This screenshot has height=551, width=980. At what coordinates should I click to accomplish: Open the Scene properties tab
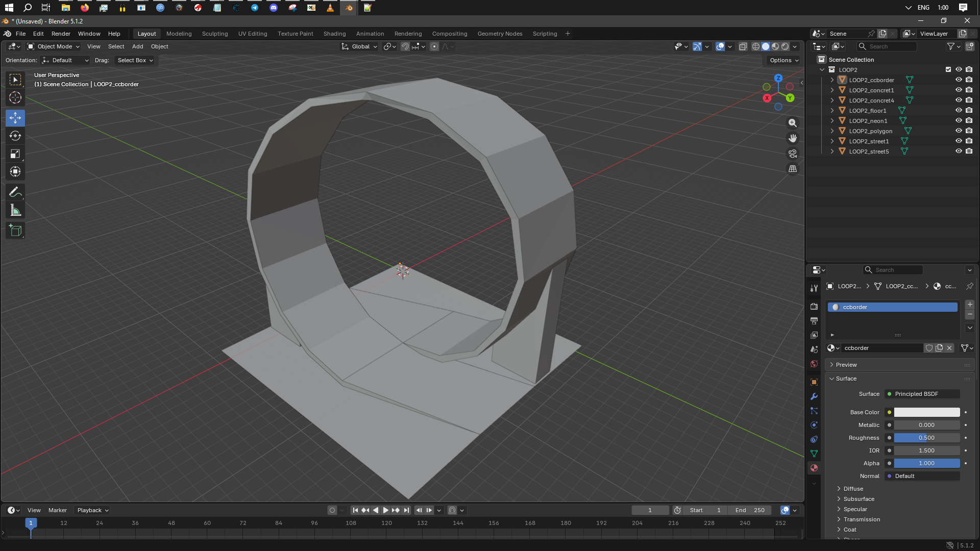click(814, 349)
